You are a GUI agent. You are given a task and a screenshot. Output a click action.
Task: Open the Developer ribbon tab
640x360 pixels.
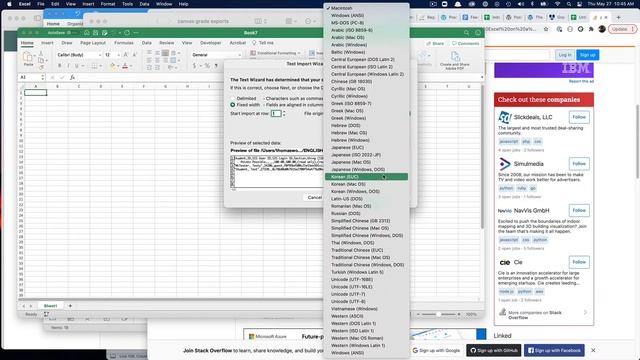[211, 43]
